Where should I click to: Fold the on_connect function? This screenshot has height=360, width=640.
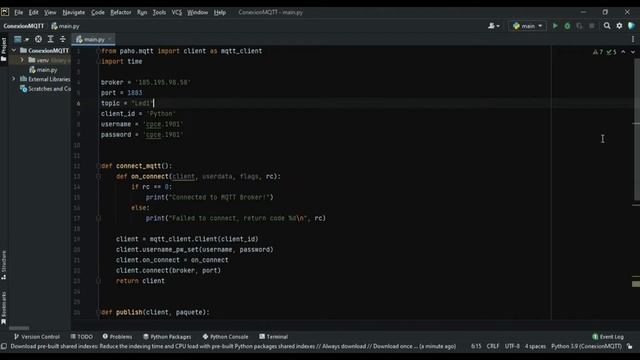[98, 176]
